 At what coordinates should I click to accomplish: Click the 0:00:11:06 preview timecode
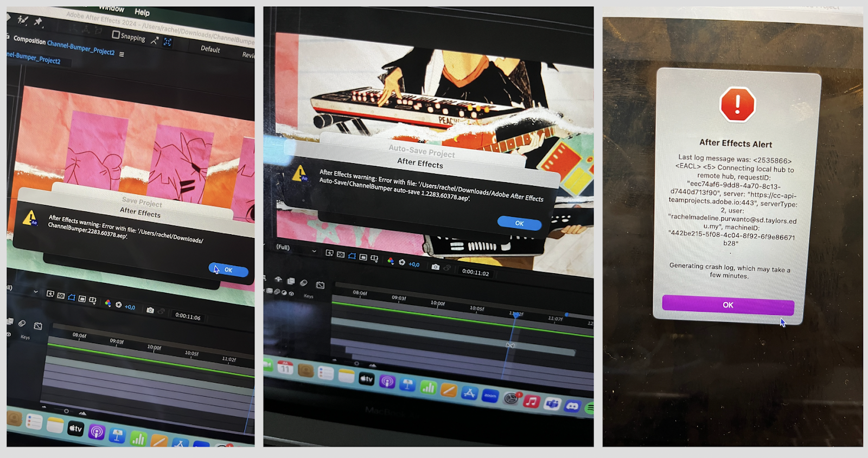(188, 317)
